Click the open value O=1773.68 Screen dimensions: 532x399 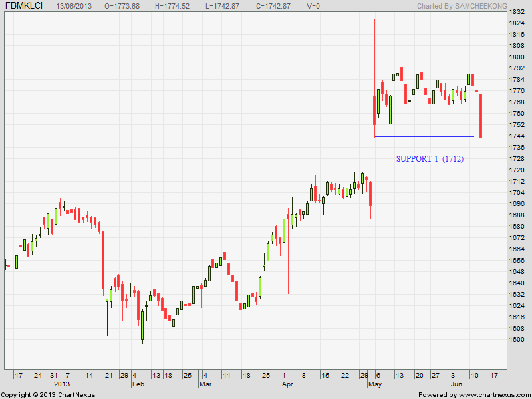[122, 6]
